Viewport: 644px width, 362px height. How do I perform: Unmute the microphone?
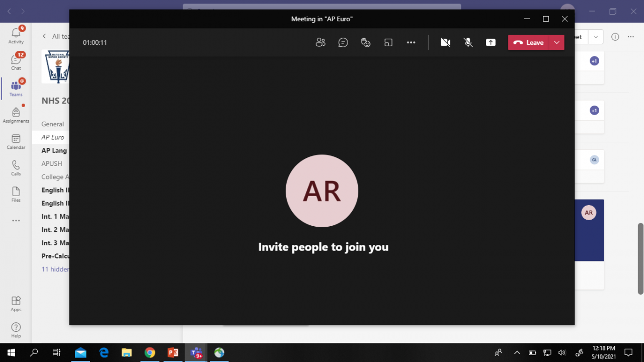tap(468, 43)
